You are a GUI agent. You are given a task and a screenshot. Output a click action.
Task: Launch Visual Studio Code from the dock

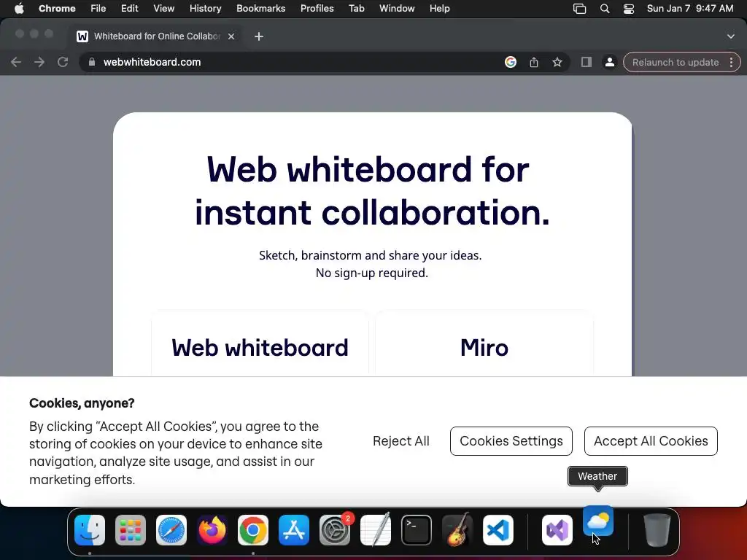(498, 530)
